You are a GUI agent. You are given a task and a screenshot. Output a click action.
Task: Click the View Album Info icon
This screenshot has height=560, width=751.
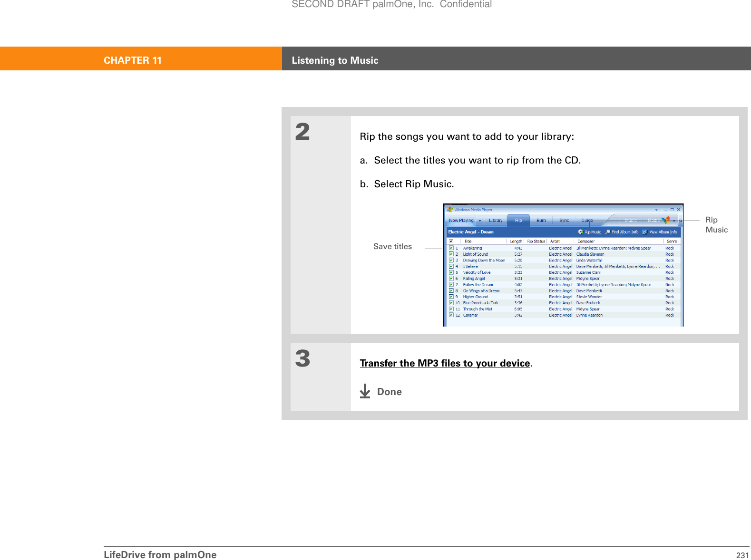[x=645, y=232]
